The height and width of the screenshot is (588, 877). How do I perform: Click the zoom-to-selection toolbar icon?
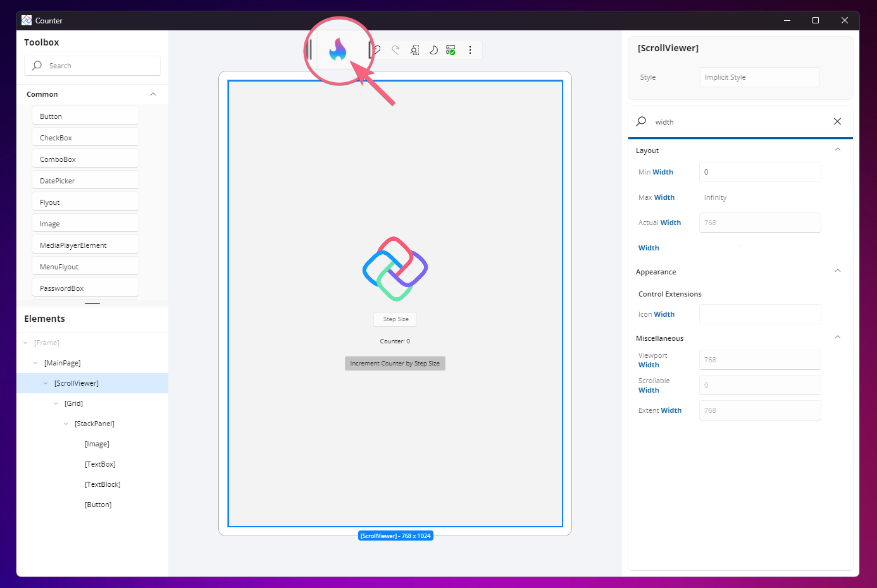[x=414, y=50]
